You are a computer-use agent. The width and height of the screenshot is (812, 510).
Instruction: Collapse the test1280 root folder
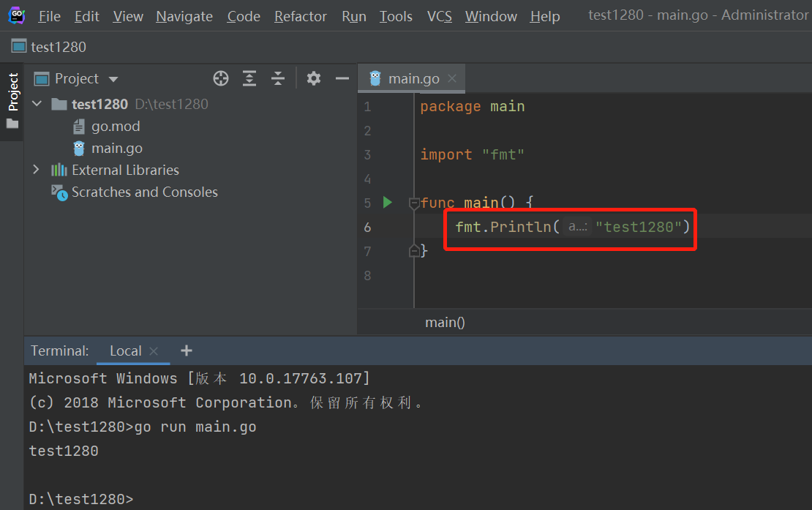37,104
